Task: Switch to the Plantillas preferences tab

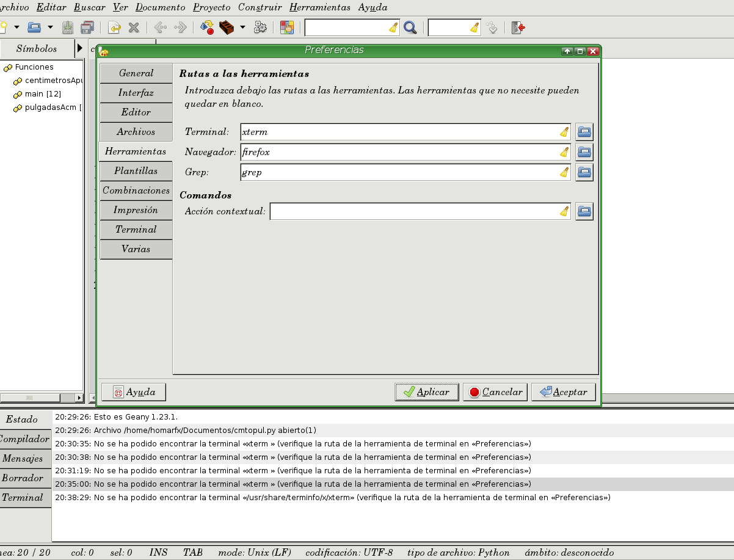Action: (x=136, y=171)
